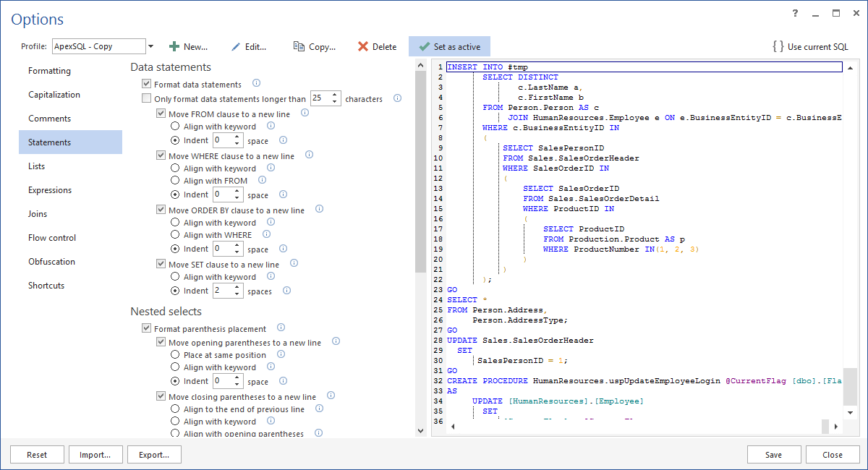Screen dimensions: 868x470
Task: Click the help question mark icon
Action: [796, 14]
